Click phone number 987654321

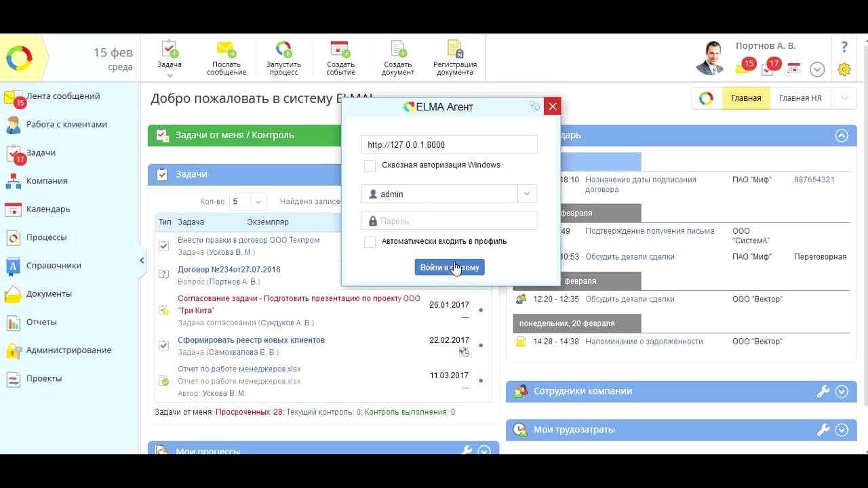[814, 180]
